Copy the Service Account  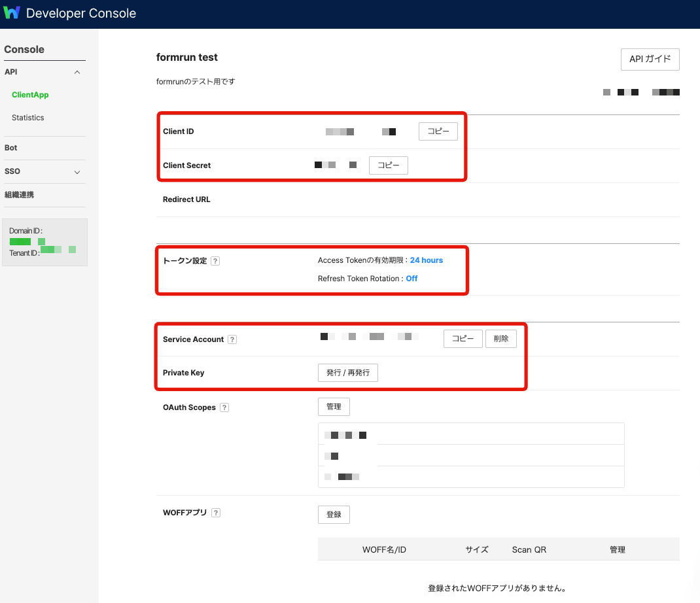pyautogui.click(x=463, y=339)
